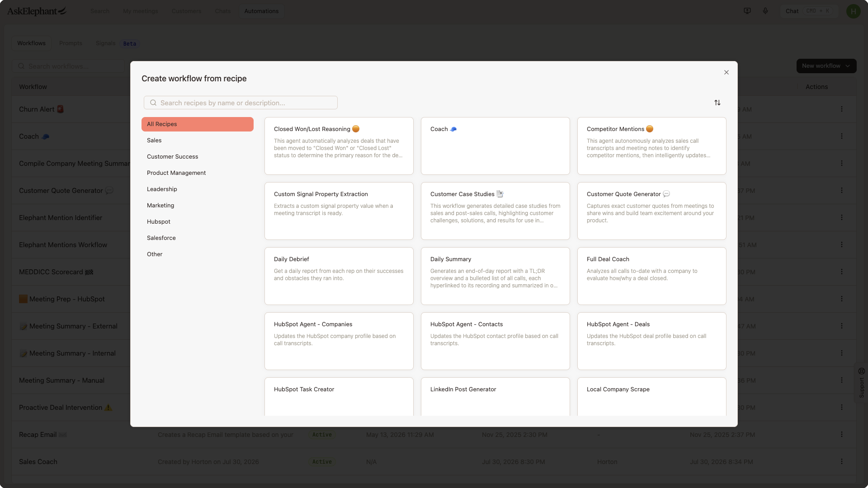Filter recipes by Hubspot
This screenshot has height=488, width=868.
(198, 222)
